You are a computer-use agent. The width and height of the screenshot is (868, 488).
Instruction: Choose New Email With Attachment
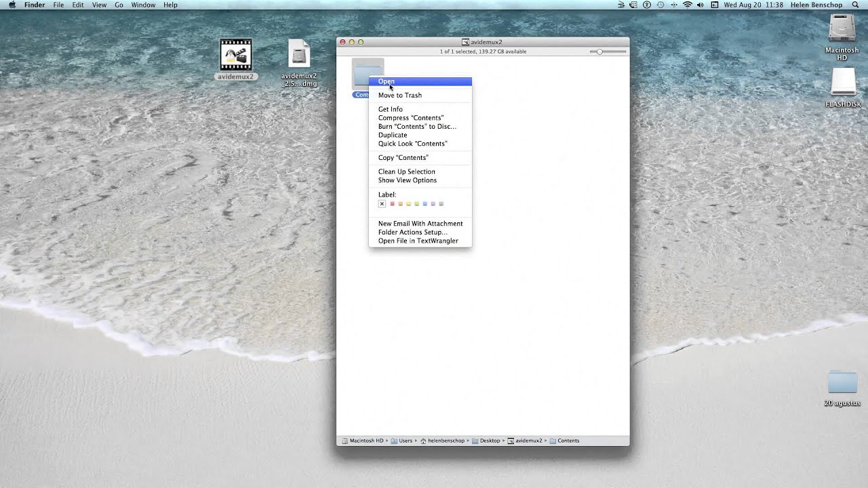420,224
